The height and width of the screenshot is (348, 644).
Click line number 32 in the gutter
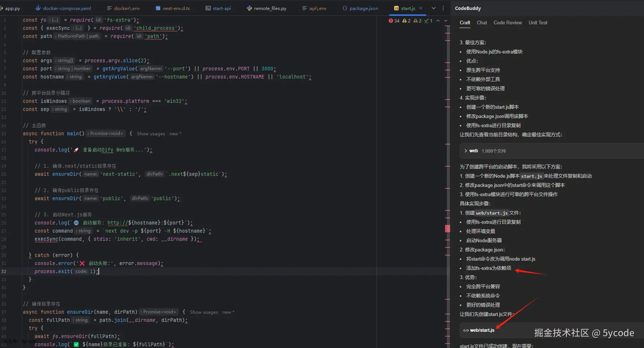pyautogui.click(x=4, y=271)
